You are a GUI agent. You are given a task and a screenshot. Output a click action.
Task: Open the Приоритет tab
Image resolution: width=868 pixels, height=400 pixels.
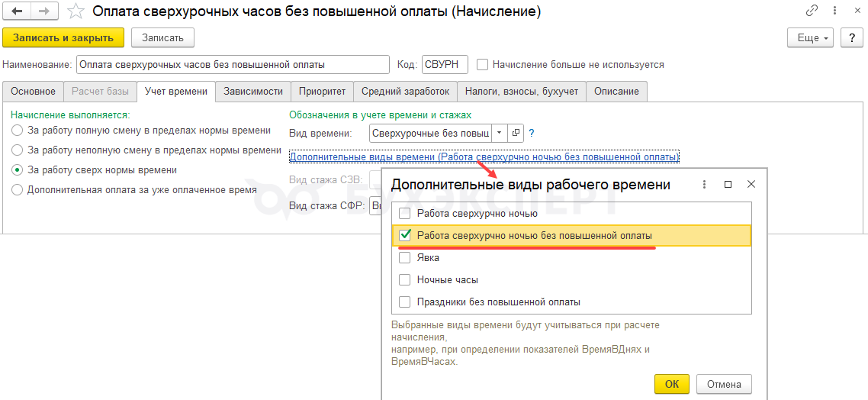(322, 92)
